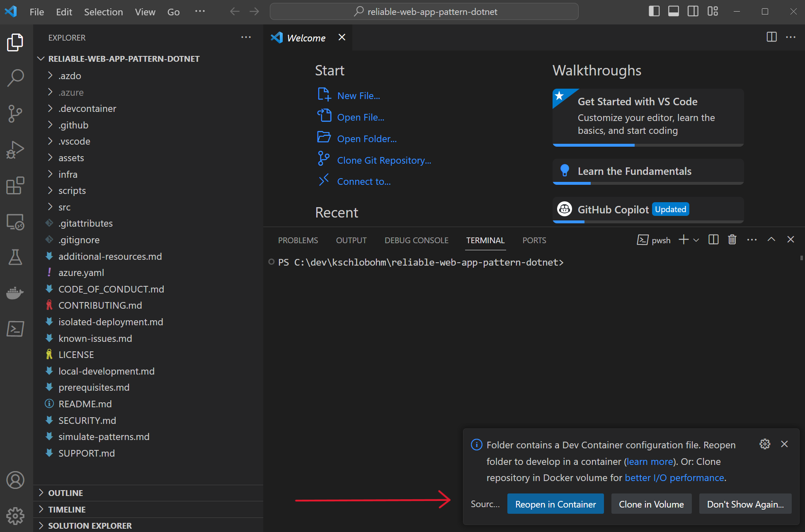Open the Search view in activity bar
Image resolution: width=805 pixels, height=532 pixels.
pyautogui.click(x=15, y=78)
